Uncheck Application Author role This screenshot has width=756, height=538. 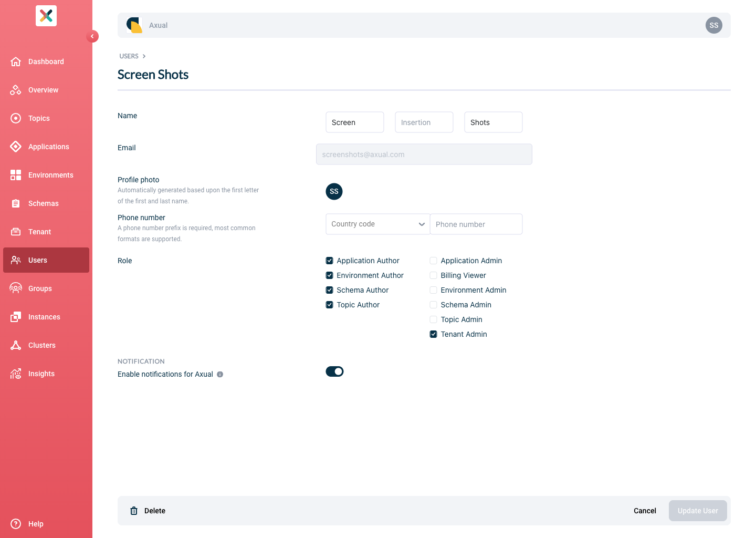[x=330, y=261]
